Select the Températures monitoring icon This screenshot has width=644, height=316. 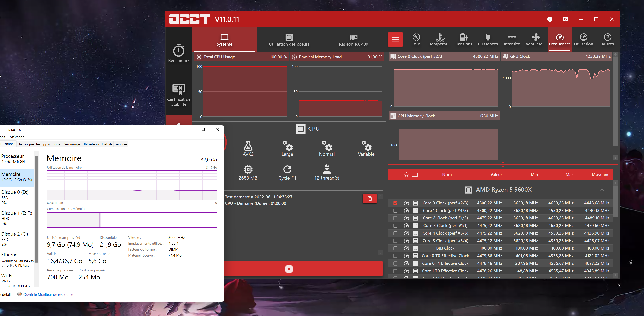[x=440, y=40]
